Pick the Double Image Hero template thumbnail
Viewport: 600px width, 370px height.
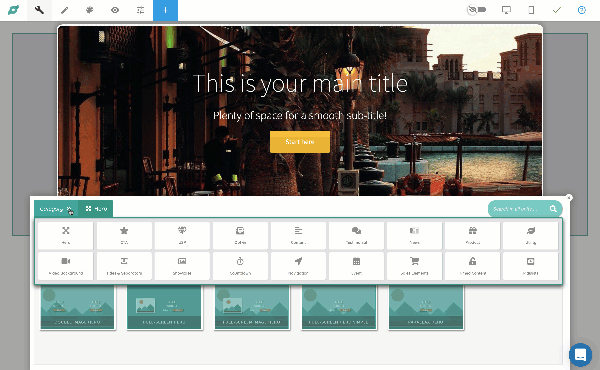tap(77, 307)
